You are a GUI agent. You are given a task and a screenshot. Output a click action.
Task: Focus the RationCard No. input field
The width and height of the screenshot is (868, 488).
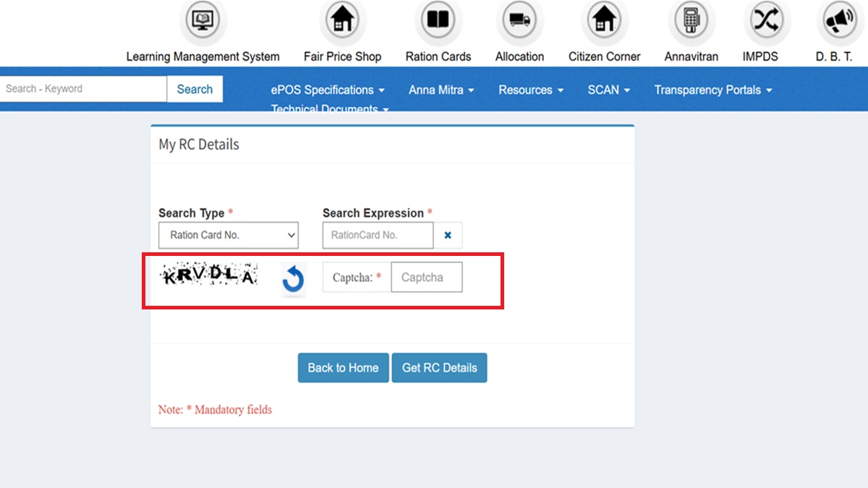coord(378,236)
